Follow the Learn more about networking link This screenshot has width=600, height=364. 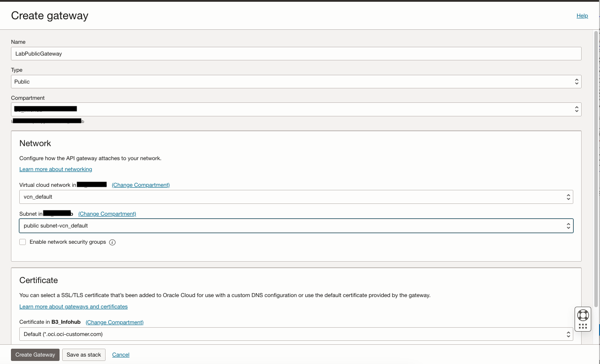click(55, 169)
